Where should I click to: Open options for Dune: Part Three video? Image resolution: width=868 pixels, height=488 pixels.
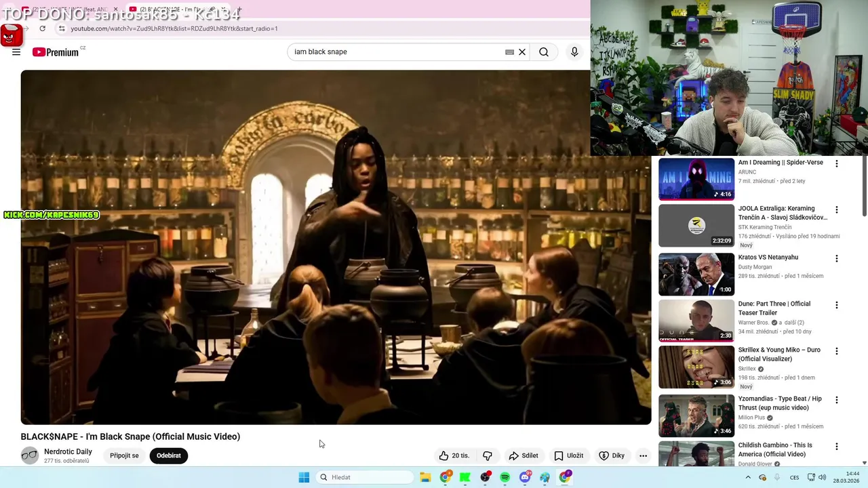[836, 305]
